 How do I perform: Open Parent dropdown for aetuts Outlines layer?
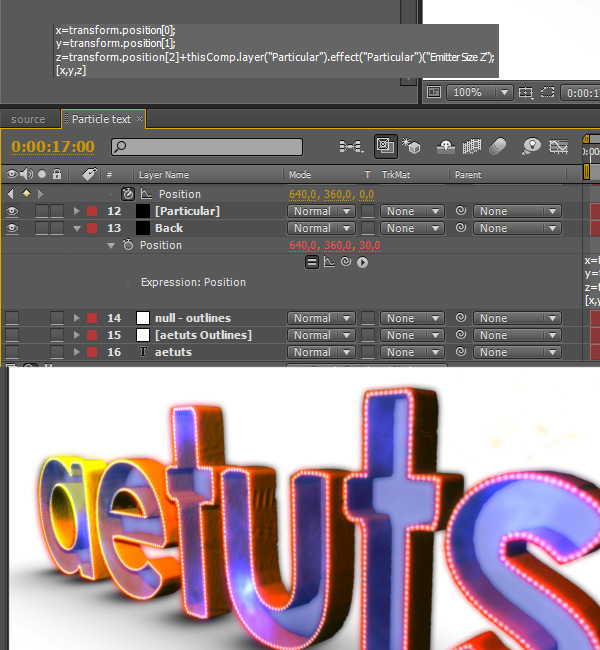[517, 335]
